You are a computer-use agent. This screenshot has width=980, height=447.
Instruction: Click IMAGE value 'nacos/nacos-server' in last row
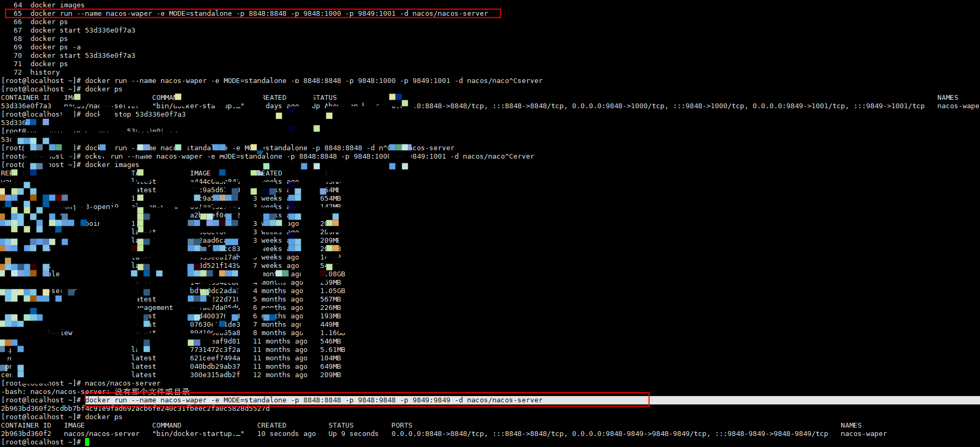pos(101,433)
